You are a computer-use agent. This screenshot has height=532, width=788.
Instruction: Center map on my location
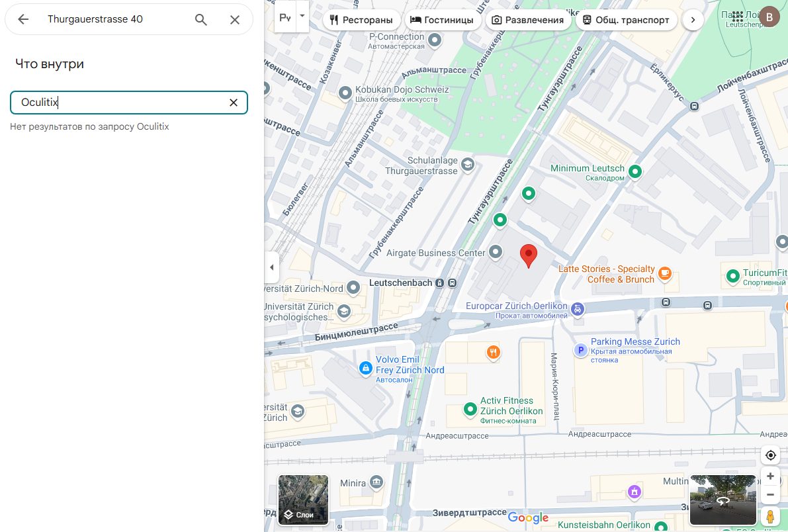(x=770, y=455)
